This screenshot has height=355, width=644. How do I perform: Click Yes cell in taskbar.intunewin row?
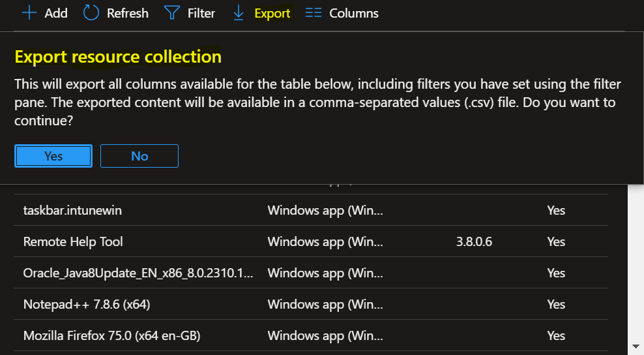556,210
